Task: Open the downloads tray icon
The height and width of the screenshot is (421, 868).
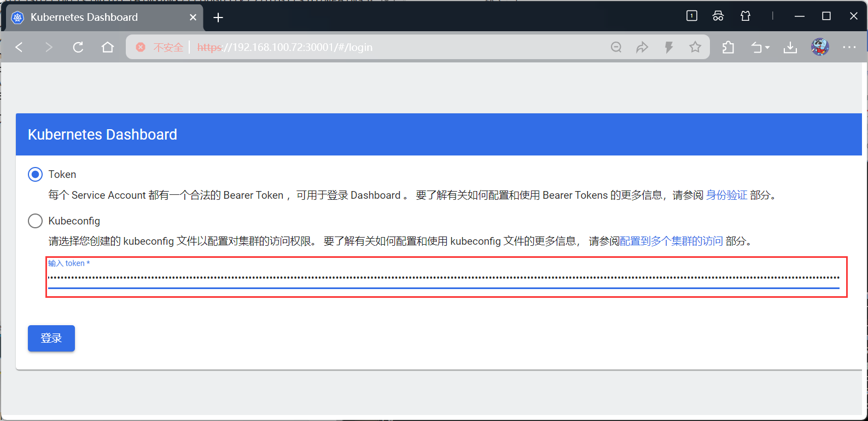Action: pos(790,48)
